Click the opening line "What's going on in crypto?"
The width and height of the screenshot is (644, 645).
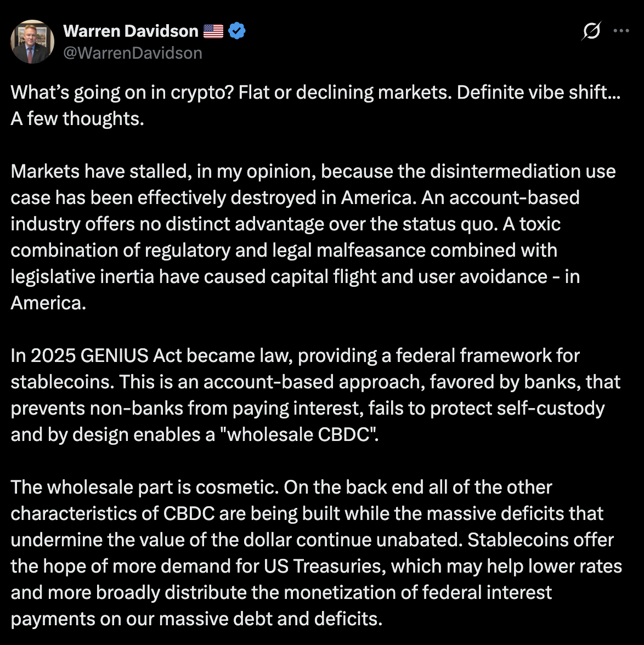click(122, 93)
